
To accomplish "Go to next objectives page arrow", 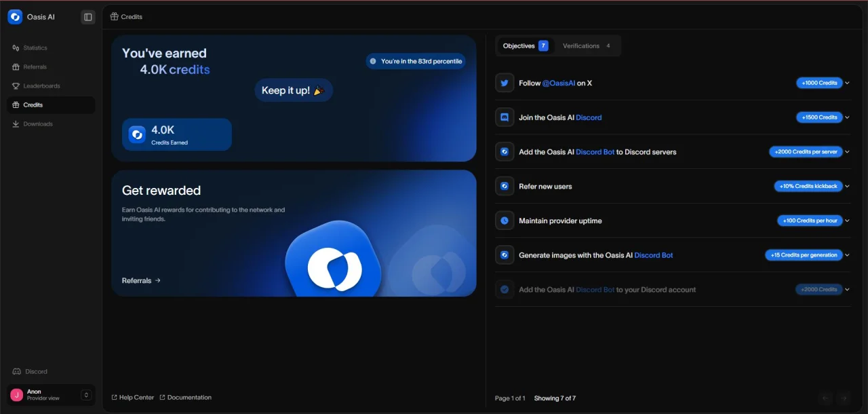I will tap(844, 398).
